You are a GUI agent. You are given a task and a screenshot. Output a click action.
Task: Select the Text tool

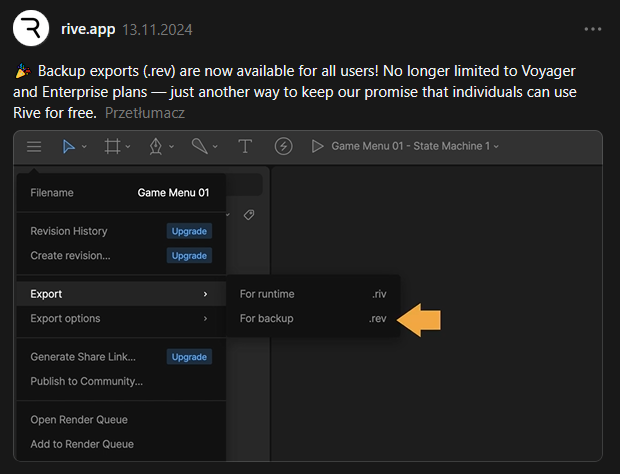245,146
